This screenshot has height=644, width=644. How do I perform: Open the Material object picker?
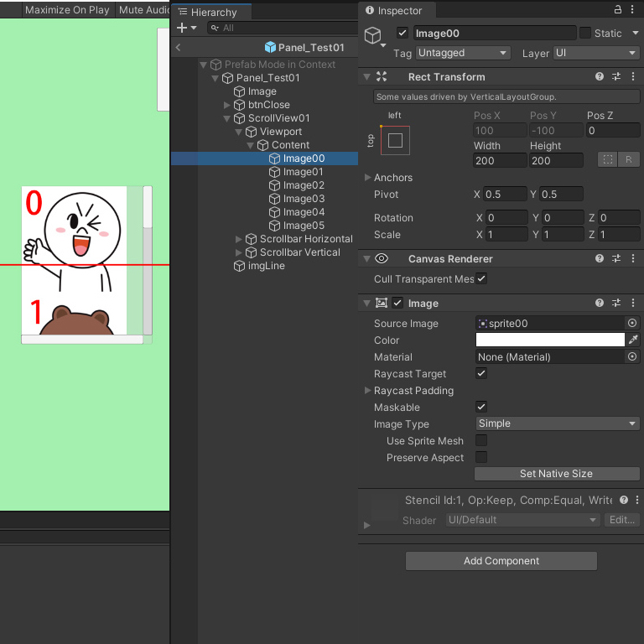632,356
